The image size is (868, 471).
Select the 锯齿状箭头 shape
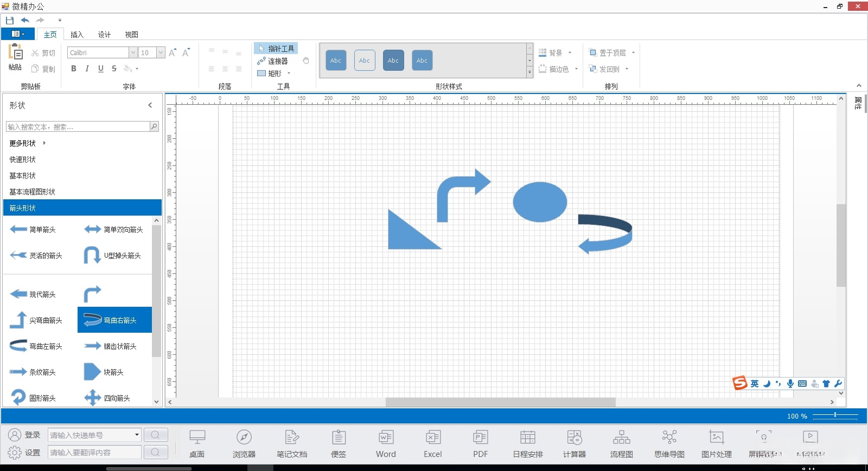tap(110, 346)
